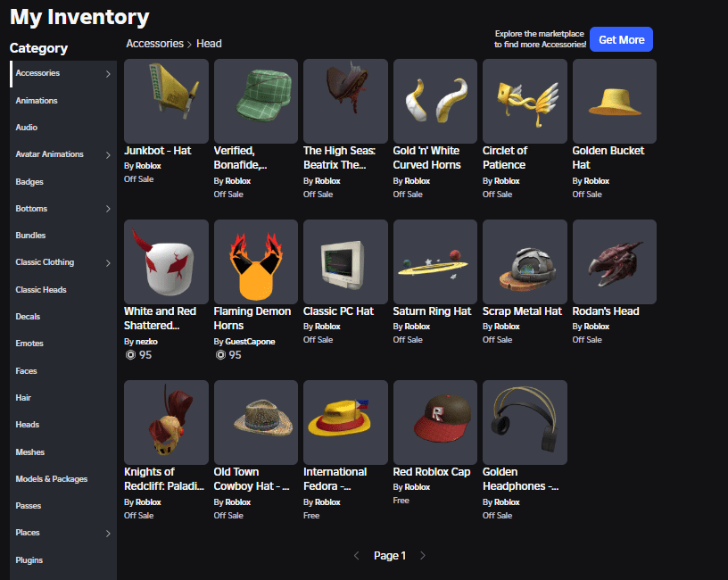Click the Accessories breadcrumb link

click(x=155, y=44)
